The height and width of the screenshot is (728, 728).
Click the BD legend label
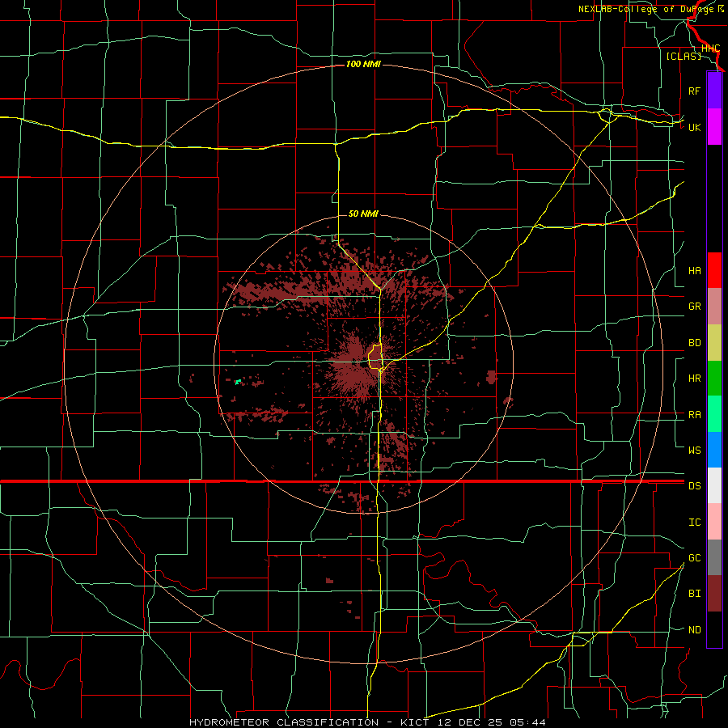click(694, 343)
